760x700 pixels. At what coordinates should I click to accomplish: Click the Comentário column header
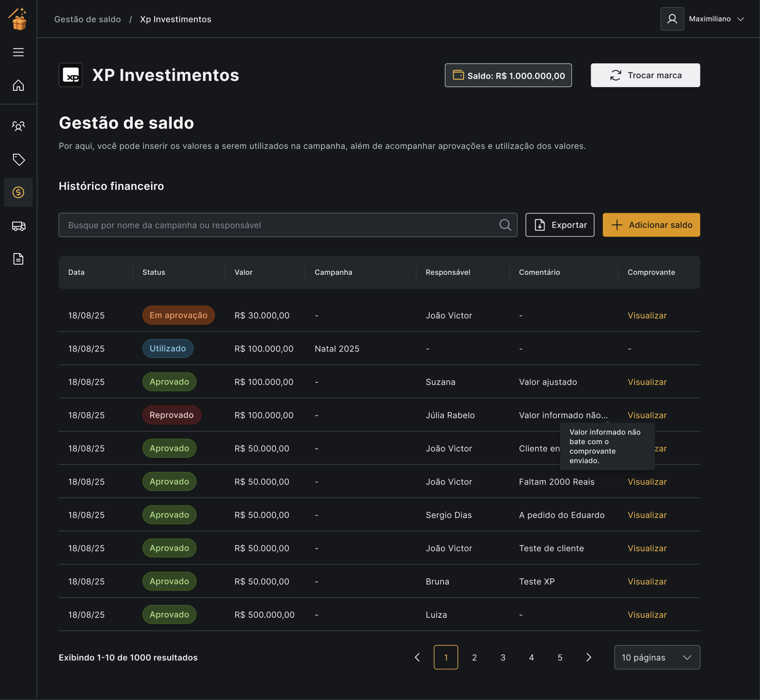tap(540, 272)
